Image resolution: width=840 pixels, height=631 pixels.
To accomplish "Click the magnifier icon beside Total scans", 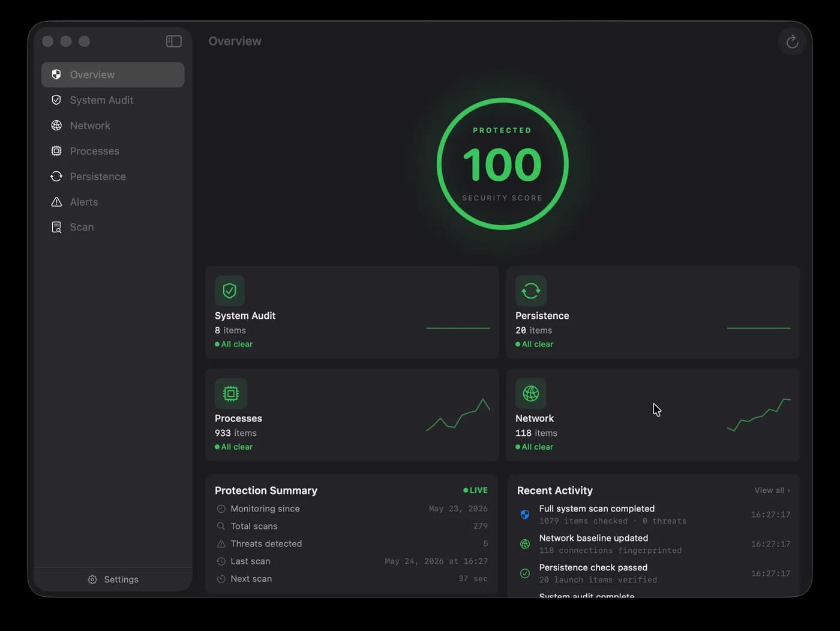I will pyautogui.click(x=221, y=526).
